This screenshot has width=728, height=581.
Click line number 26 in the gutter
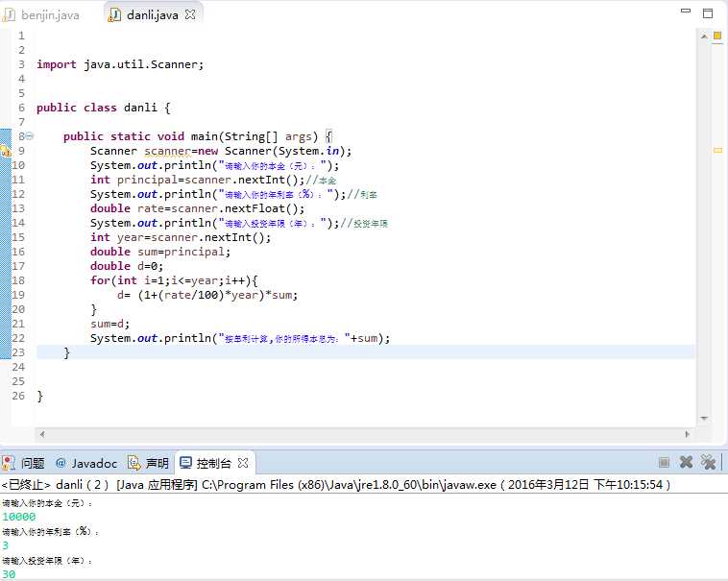pos(18,396)
